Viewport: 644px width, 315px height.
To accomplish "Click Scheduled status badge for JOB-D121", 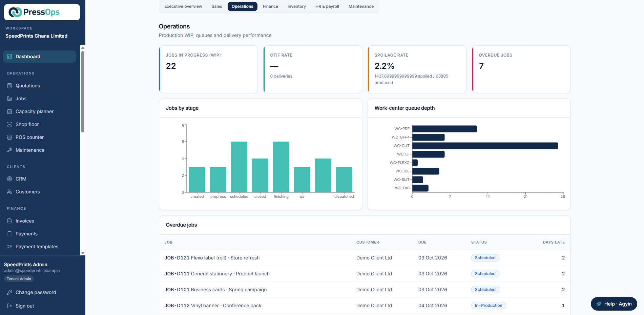I will (x=485, y=258).
